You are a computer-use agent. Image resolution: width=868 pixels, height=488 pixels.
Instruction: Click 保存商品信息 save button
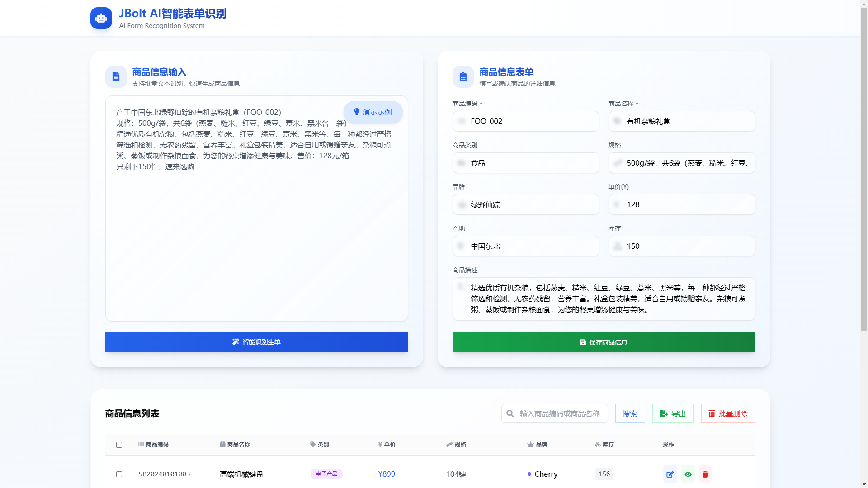[x=604, y=342]
